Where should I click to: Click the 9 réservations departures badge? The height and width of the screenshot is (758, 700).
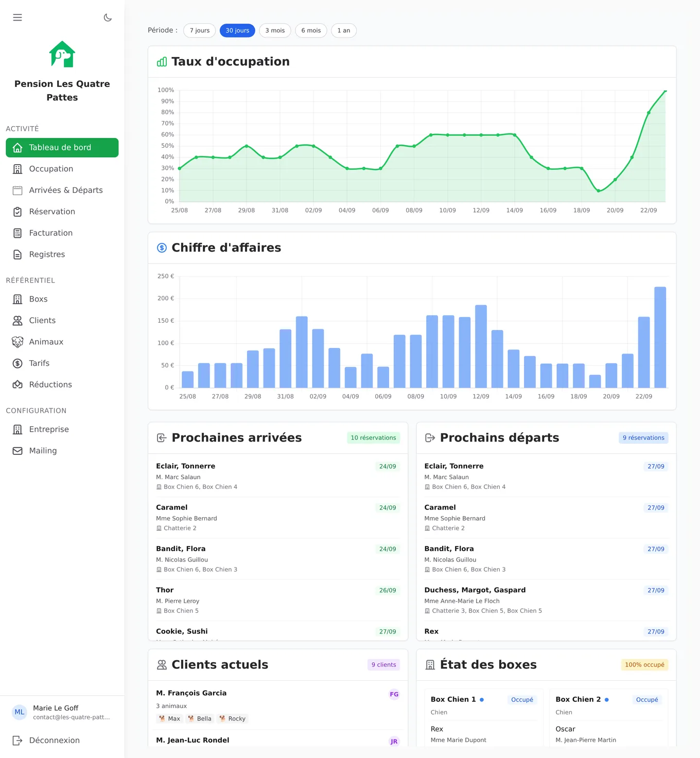[x=643, y=438]
